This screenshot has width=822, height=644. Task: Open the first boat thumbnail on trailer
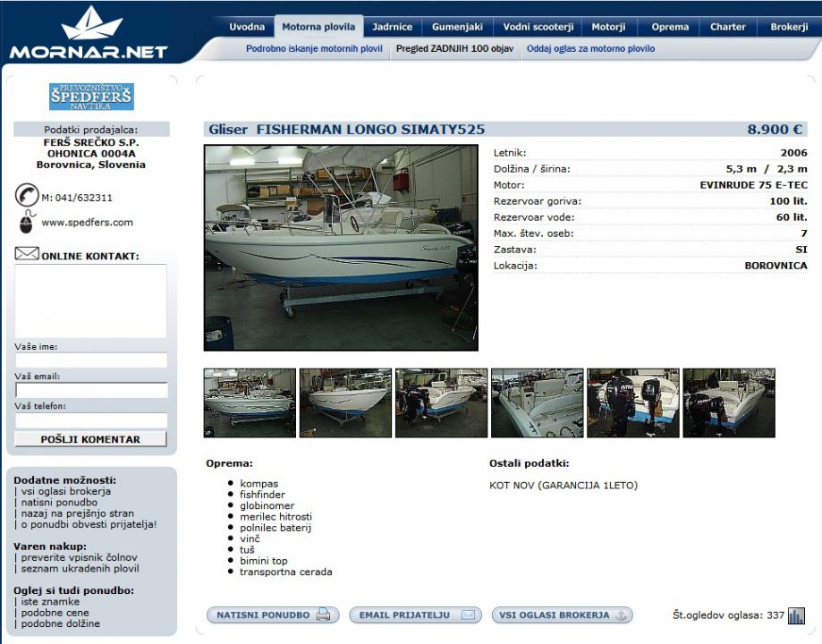tap(250, 402)
